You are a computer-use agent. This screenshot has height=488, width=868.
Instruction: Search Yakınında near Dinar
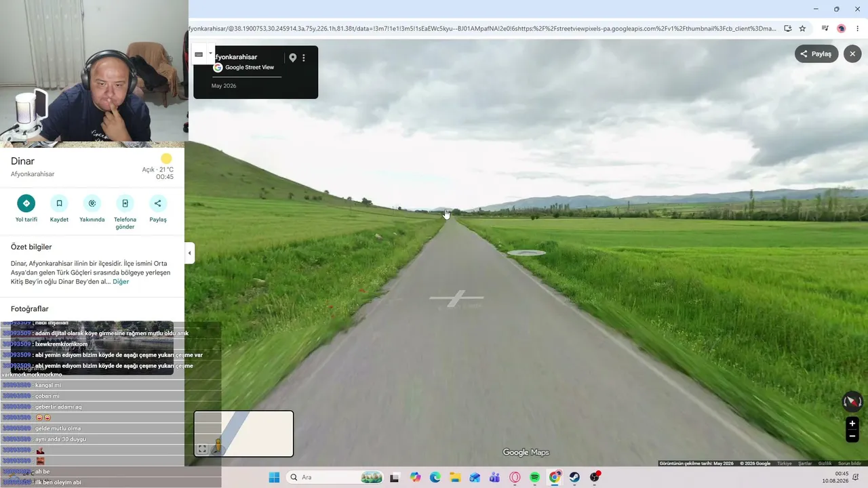[x=92, y=203]
